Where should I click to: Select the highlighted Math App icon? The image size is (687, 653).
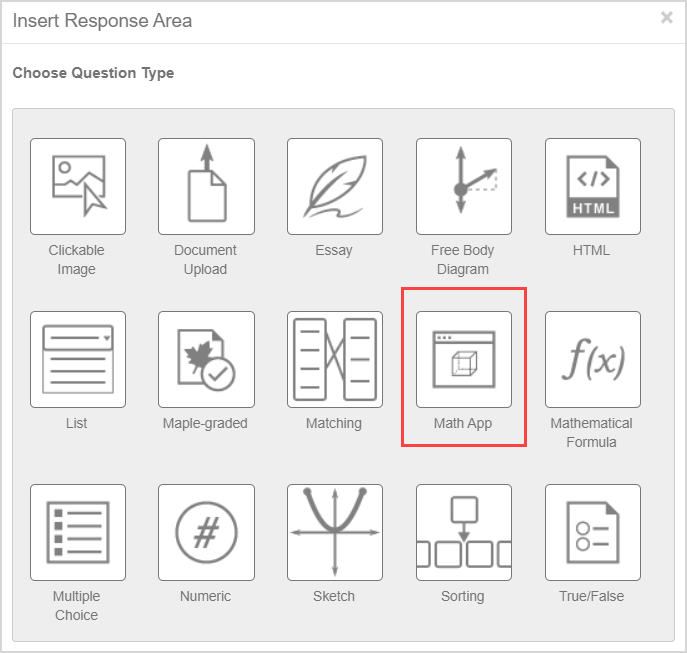pyautogui.click(x=463, y=359)
